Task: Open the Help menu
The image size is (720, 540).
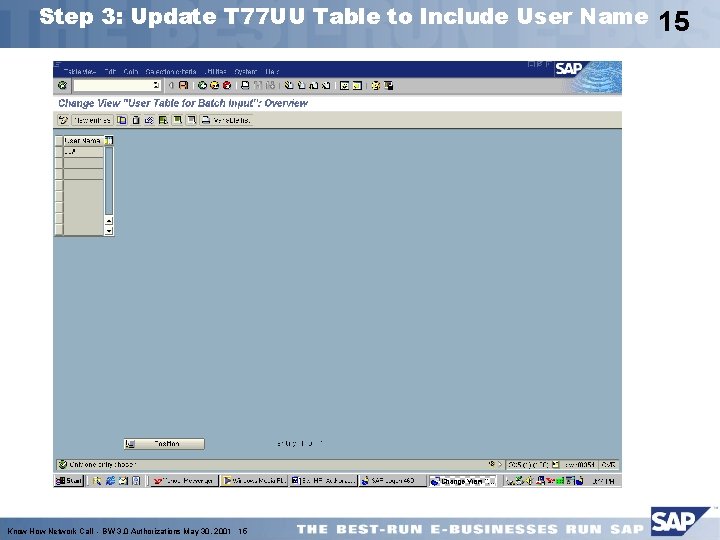Action: [272, 72]
